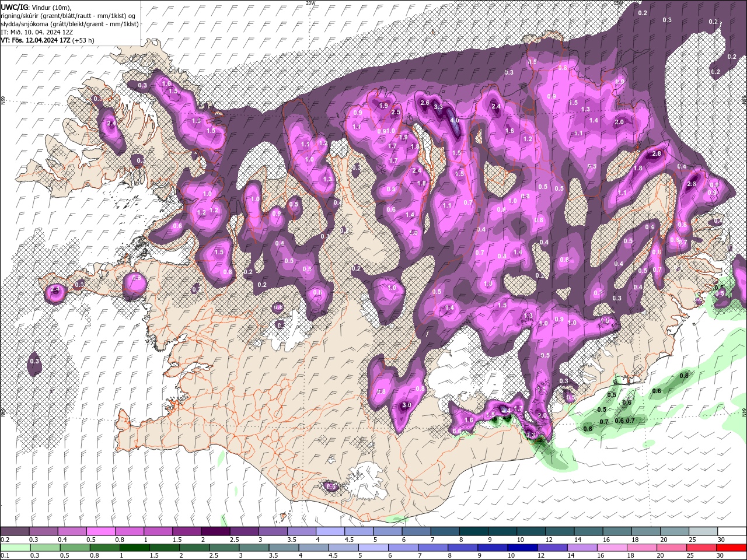Select the purple 12–14 rain swatch
The image size is (747, 560).
[x=552, y=548]
